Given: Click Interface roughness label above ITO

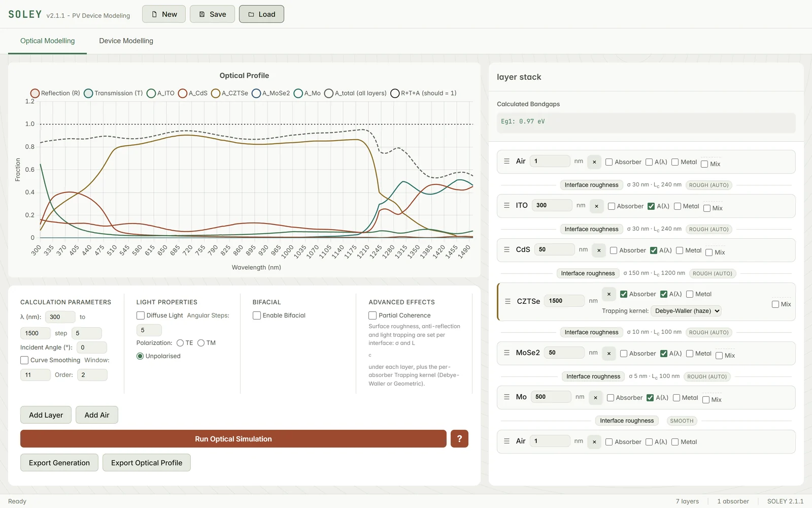Looking at the screenshot, I should (x=591, y=185).
